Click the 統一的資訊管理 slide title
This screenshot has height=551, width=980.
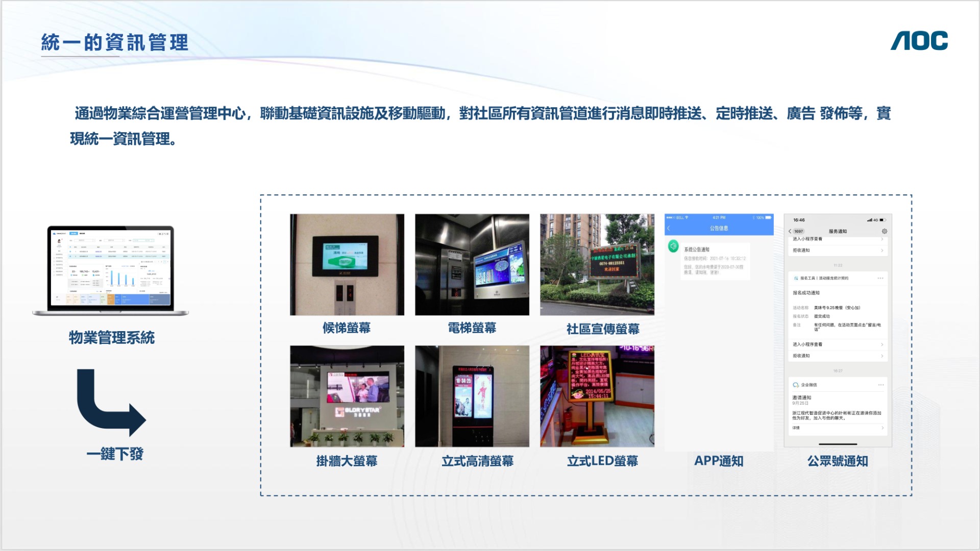pyautogui.click(x=115, y=42)
